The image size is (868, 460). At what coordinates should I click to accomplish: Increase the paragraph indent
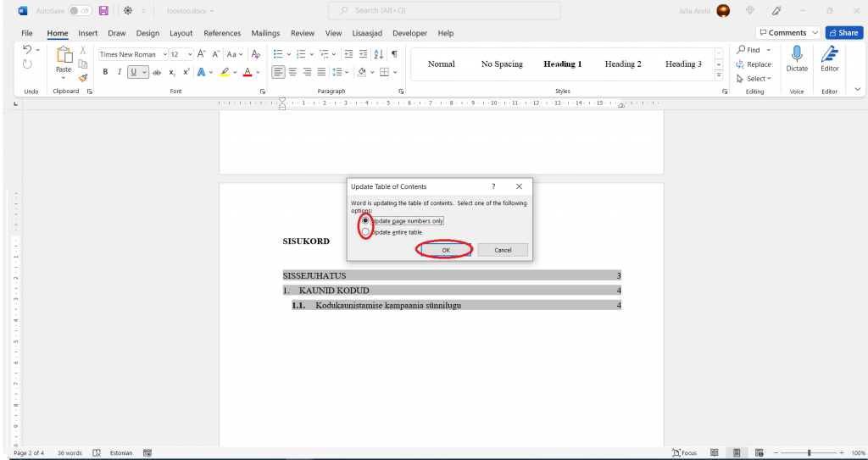click(363, 54)
